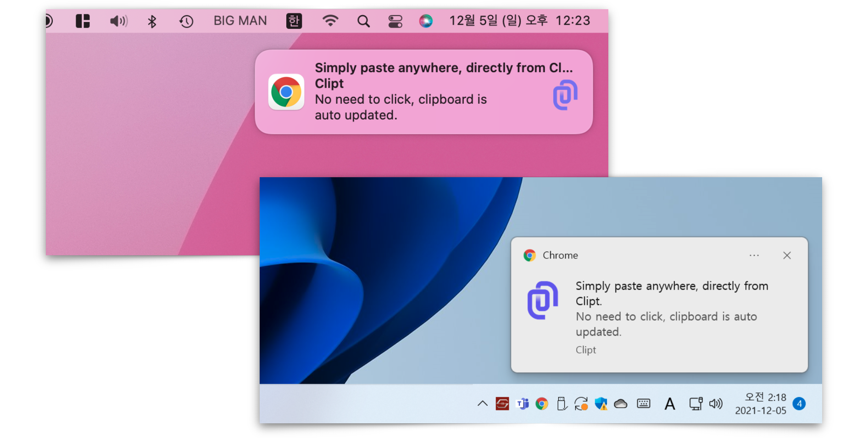Click Clipt logo in the Windows notification
This screenshot has height=438, width=868.
coord(543,300)
